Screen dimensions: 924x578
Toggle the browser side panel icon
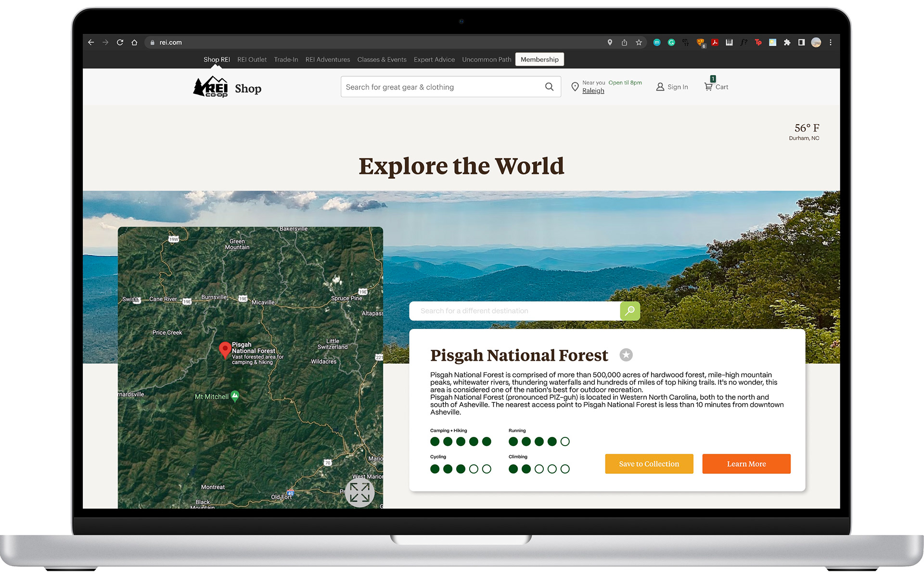point(801,42)
